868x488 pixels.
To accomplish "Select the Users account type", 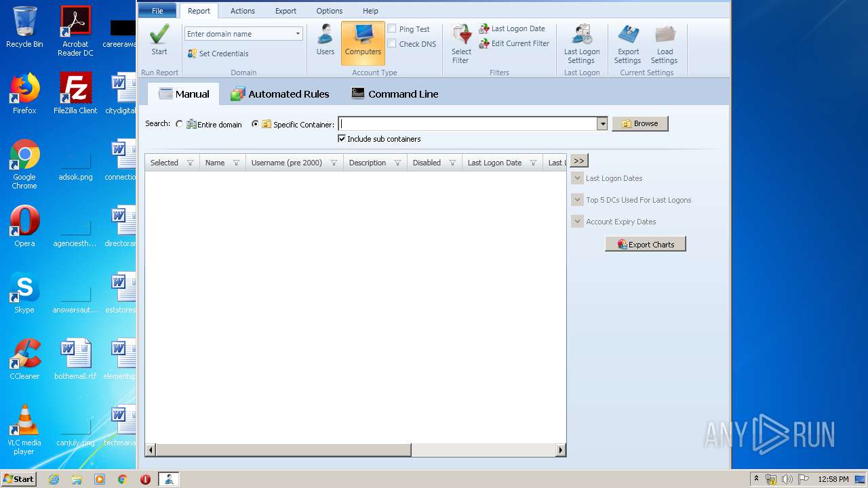I will [x=325, y=40].
